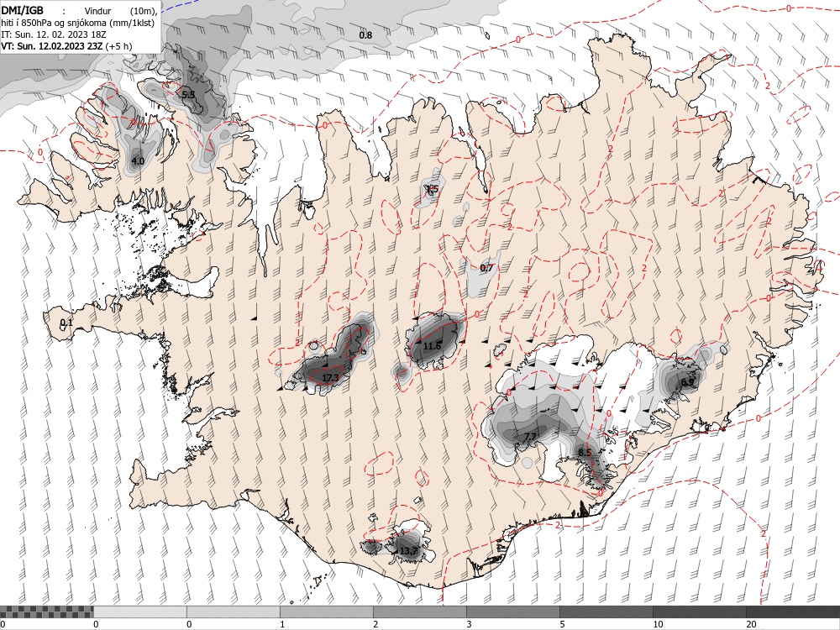Screen dimensions: 840x630
Task: Click the DMI/IGB title text
Action: (x=23, y=10)
